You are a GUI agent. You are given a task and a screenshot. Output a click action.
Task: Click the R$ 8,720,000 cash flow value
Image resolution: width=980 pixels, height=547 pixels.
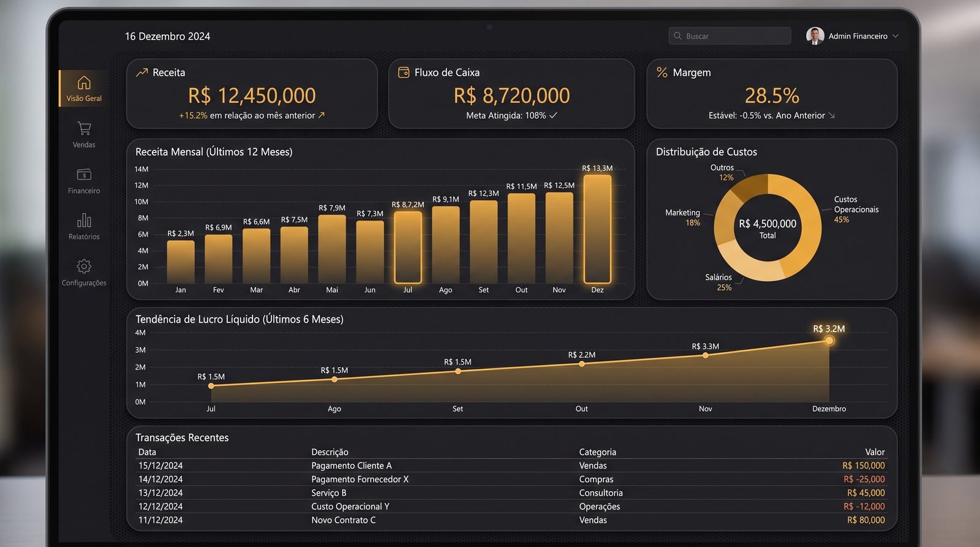pos(511,96)
